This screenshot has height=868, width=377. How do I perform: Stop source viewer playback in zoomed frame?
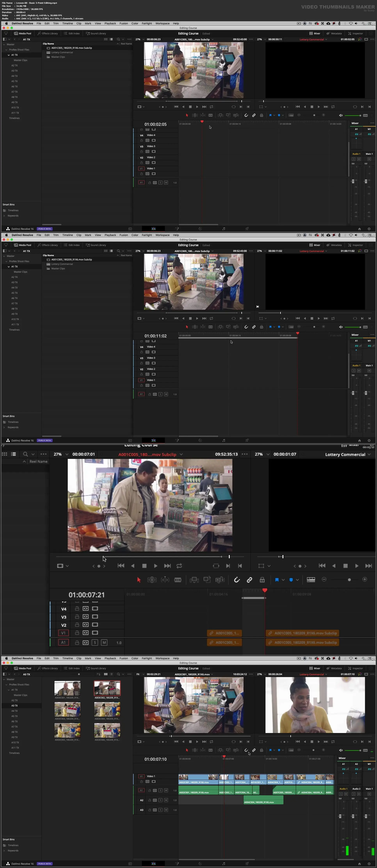[x=144, y=566]
